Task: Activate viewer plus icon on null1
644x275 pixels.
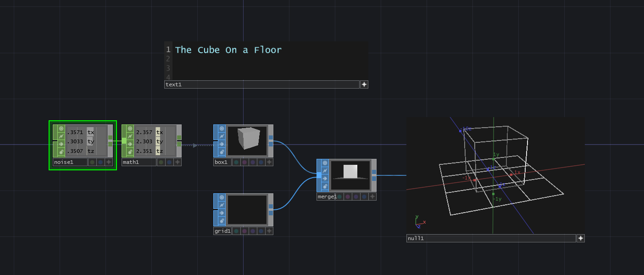Action: 580,238
